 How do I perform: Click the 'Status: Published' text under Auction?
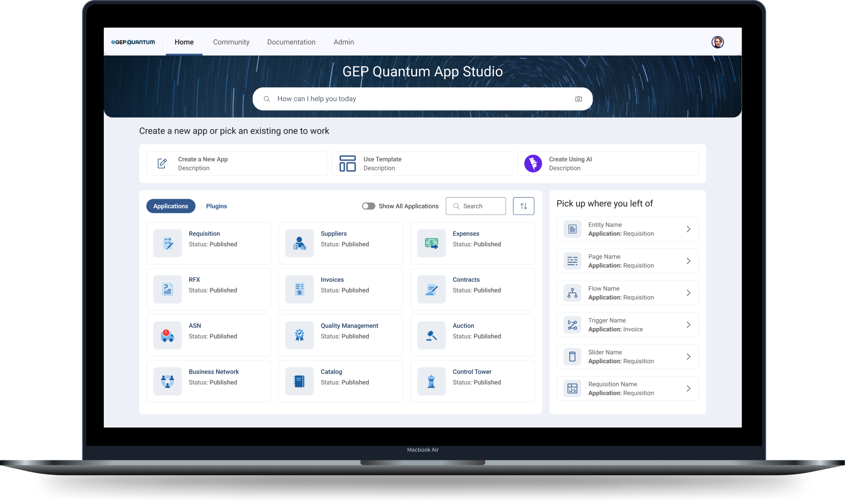477,337
